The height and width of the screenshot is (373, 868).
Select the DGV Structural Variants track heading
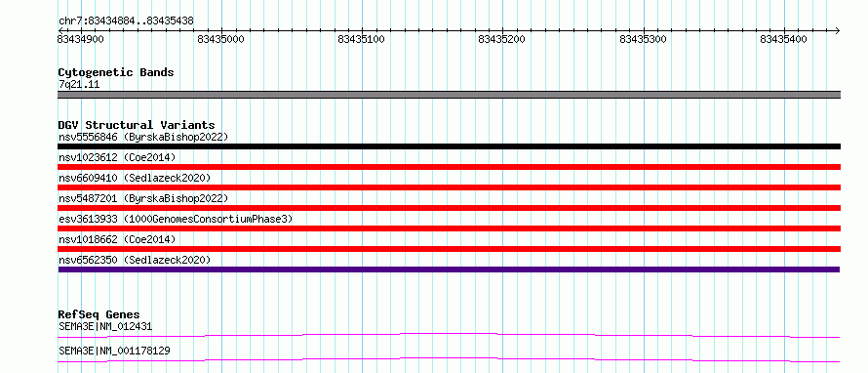tap(137, 125)
